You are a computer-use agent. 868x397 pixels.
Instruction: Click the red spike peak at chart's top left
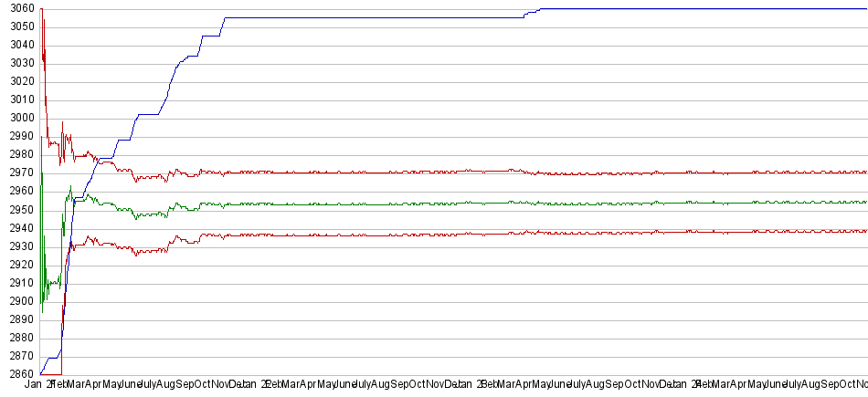click(43, 16)
